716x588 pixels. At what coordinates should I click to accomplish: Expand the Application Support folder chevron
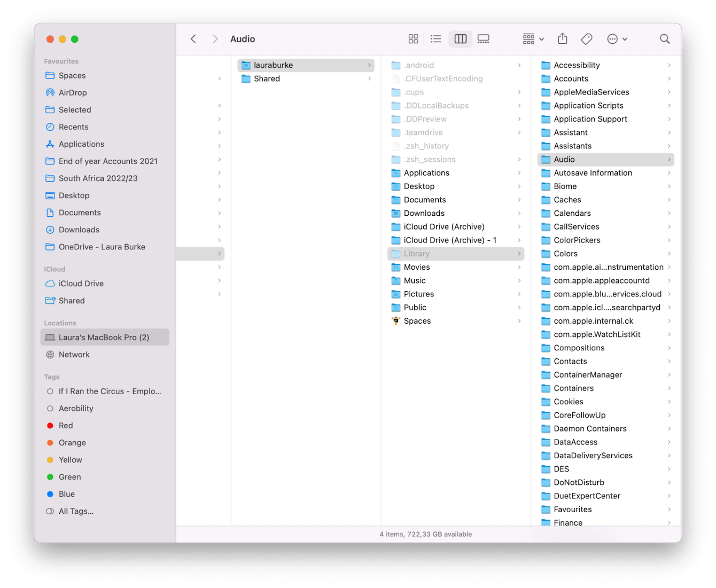coord(669,119)
